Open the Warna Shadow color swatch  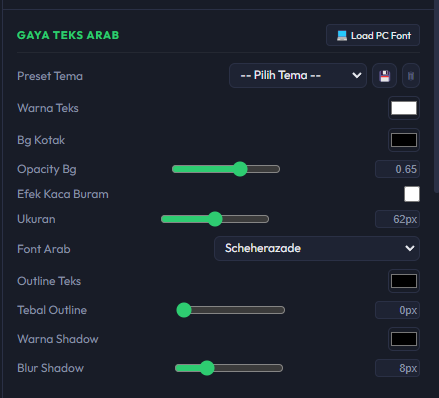click(x=404, y=339)
